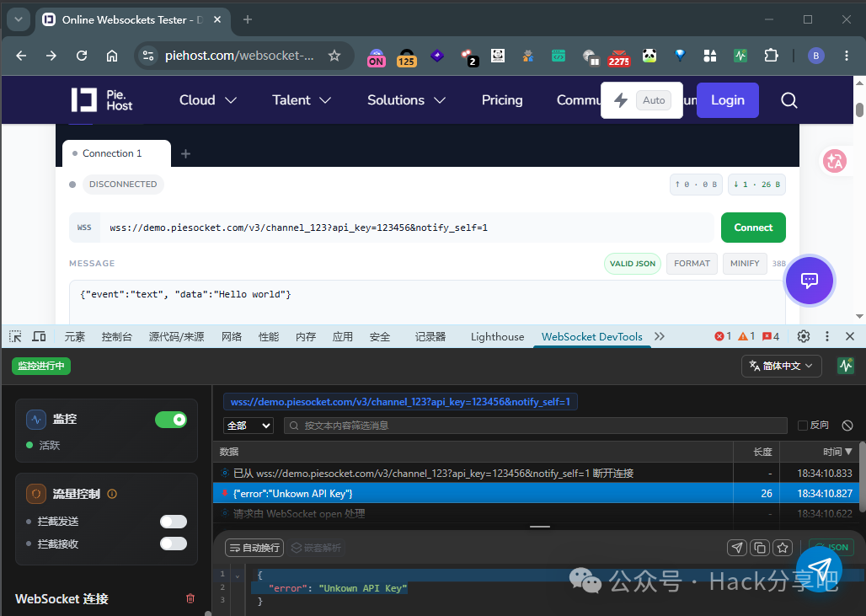Toggle the JSON view button
This screenshot has height=616, width=866.
coord(831,548)
